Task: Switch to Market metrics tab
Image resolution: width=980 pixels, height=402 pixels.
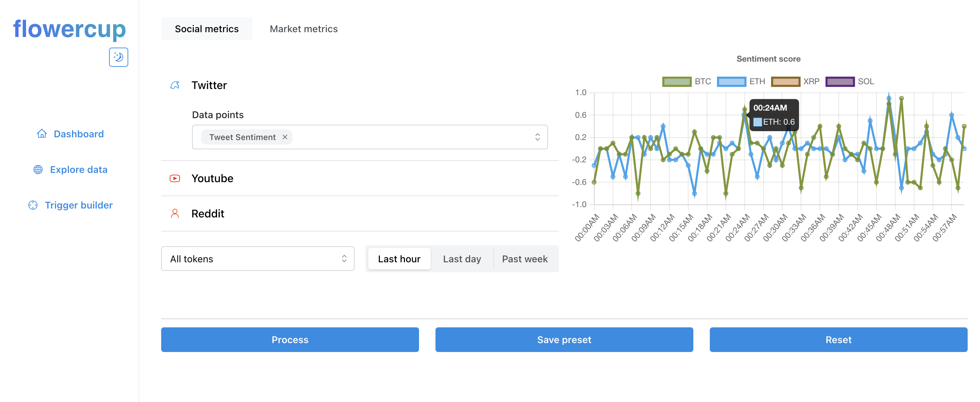Action: [303, 29]
